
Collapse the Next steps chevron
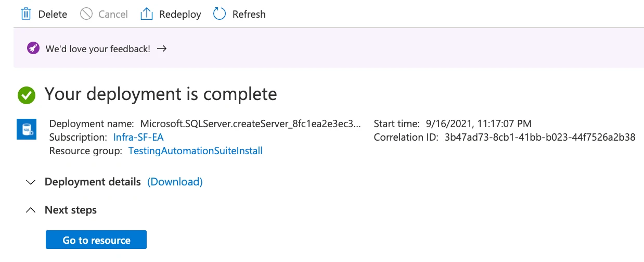click(x=31, y=210)
